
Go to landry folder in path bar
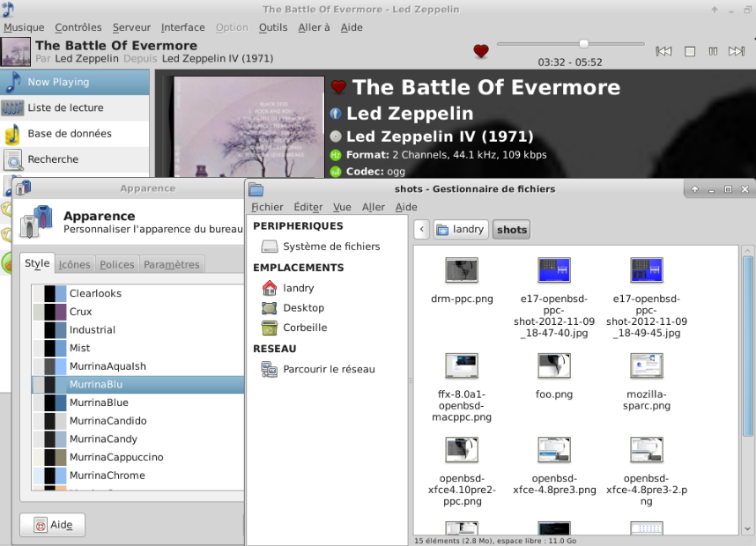461,229
